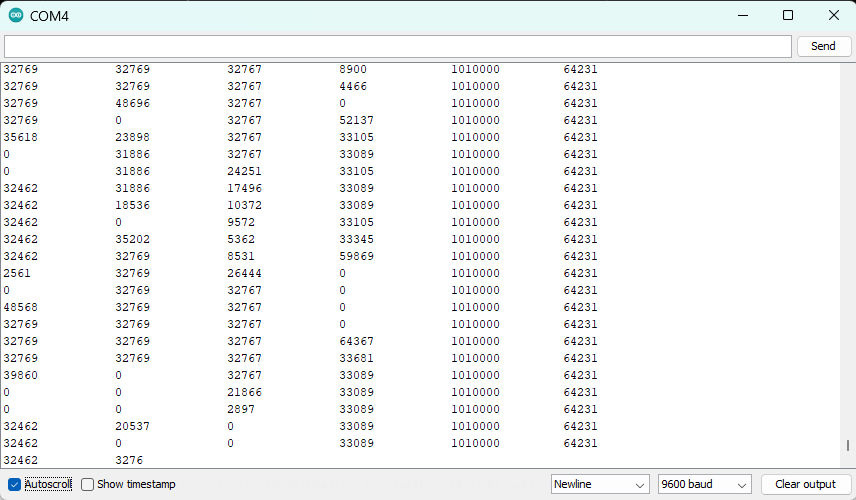This screenshot has width=856, height=500.
Task: Minimize the COM4 window
Action: click(743, 15)
